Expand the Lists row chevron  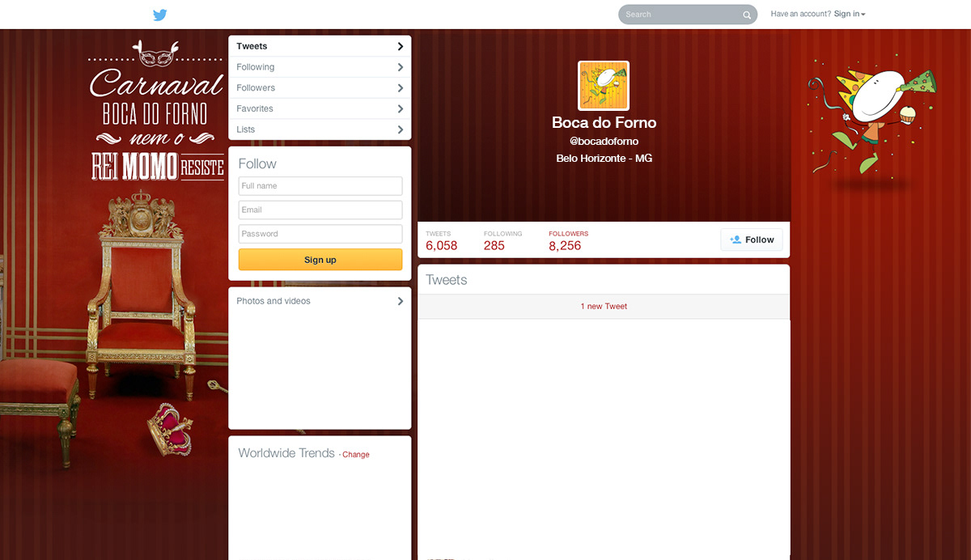tap(401, 129)
